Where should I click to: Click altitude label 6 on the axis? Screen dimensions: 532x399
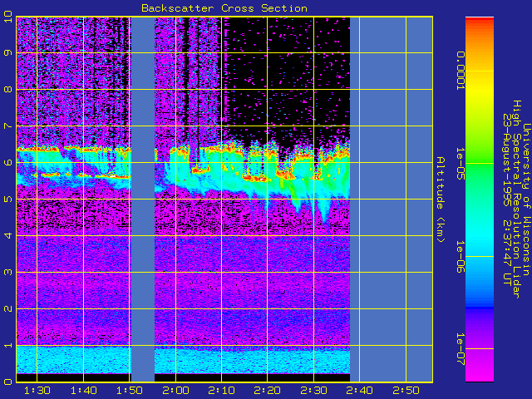[8, 163]
